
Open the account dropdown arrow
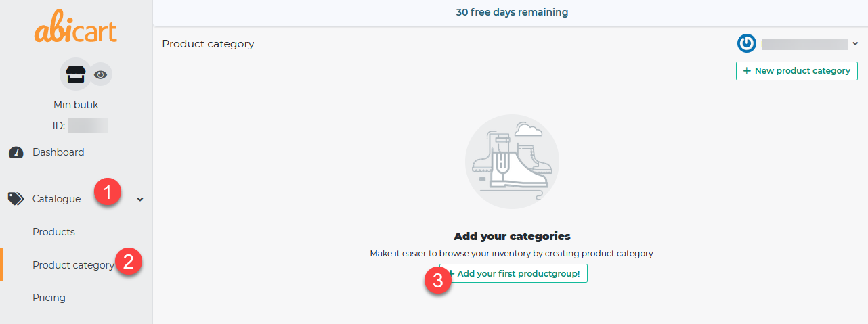(x=855, y=44)
